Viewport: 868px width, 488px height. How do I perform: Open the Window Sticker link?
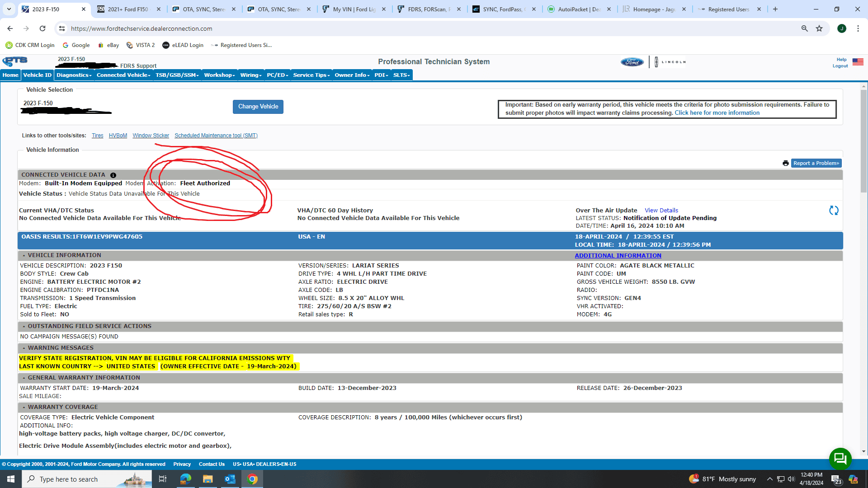(x=151, y=136)
